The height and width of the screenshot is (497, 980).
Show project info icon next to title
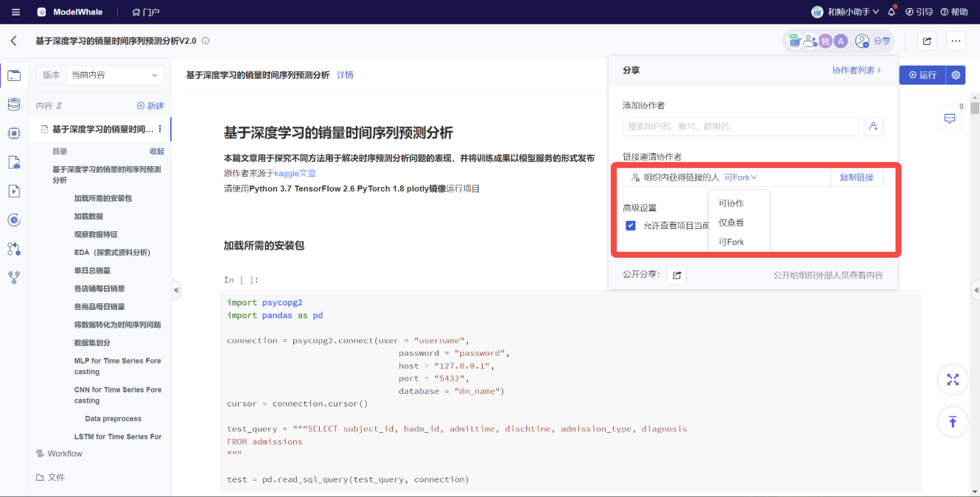[x=206, y=41]
